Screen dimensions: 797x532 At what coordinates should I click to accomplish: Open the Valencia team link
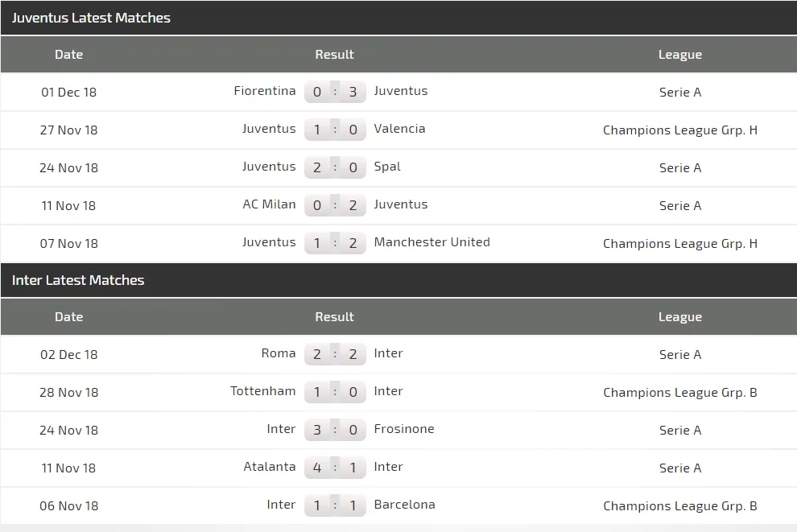399,129
